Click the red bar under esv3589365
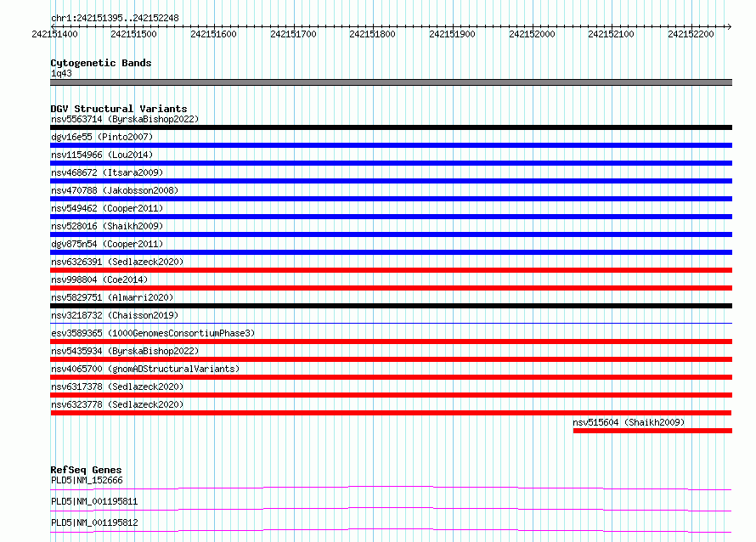The image size is (756, 542). (391, 342)
